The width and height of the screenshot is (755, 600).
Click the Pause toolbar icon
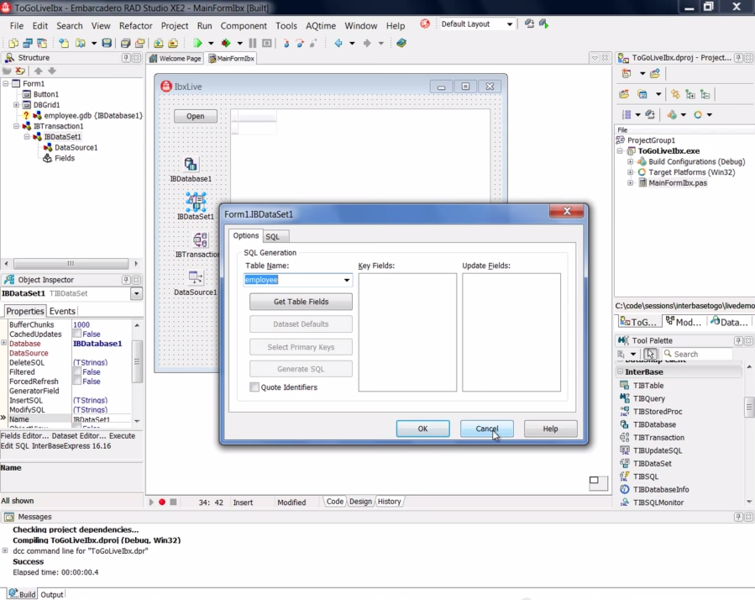[252, 43]
